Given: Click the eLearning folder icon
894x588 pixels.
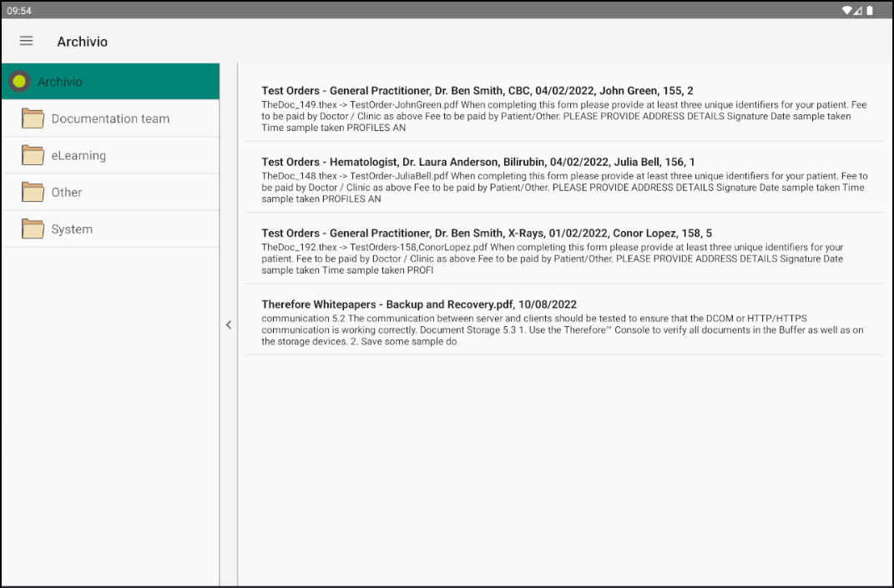Looking at the screenshot, I should [33, 155].
